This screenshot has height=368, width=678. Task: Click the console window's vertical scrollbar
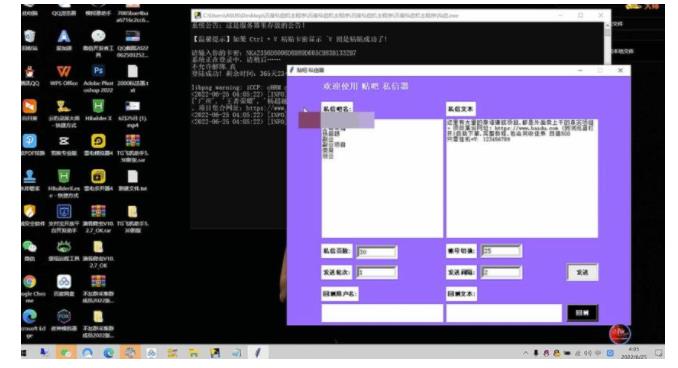click(608, 43)
